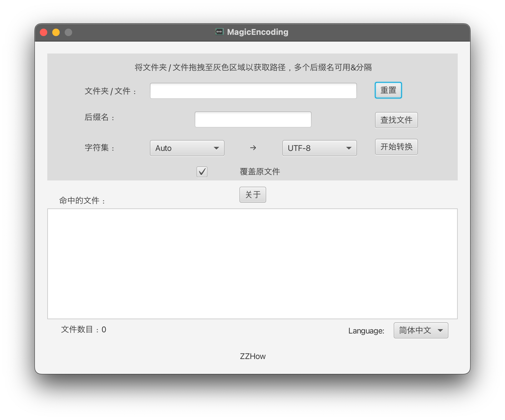Open the UTF-8 target charset dropdown
505x420 pixels.
tap(319, 148)
